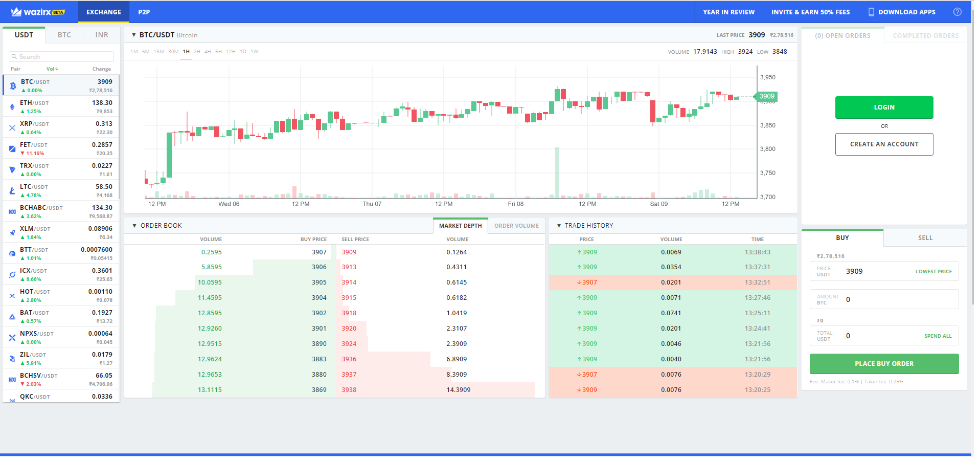Sort pairs by Vol column
The width and height of the screenshot is (980, 457).
pos(53,69)
